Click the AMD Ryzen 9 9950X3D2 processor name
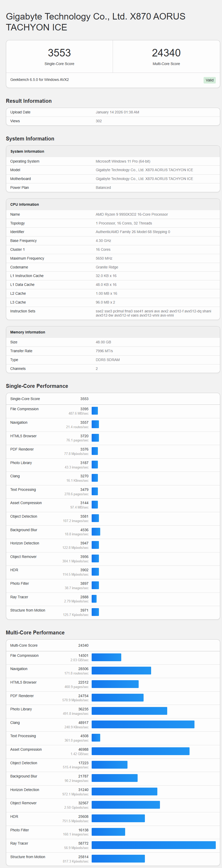The height and width of the screenshot is (868, 222). click(x=132, y=214)
